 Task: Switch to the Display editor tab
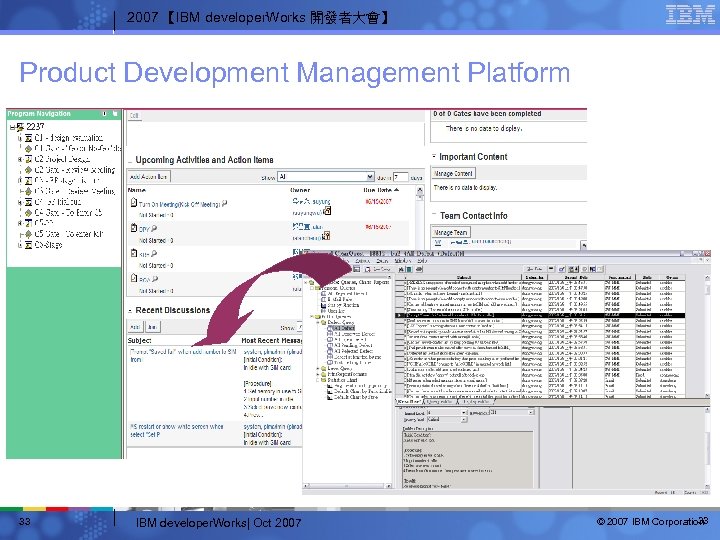click(477, 402)
